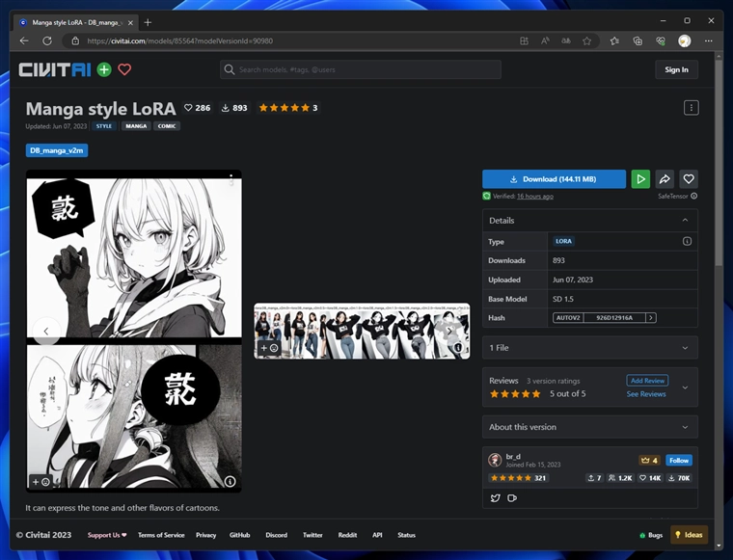733x560 pixels.
Task: Open the Status footer link
Action: [x=406, y=535]
